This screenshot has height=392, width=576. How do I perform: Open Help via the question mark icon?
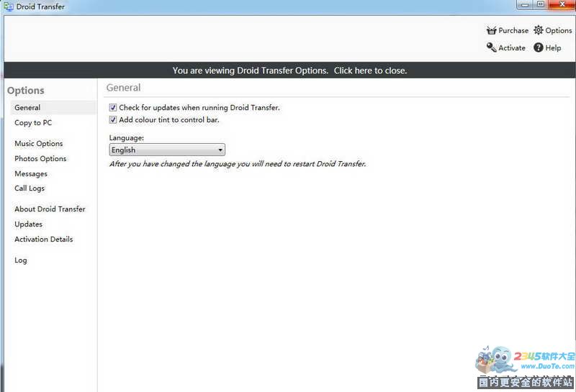[x=539, y=47]
